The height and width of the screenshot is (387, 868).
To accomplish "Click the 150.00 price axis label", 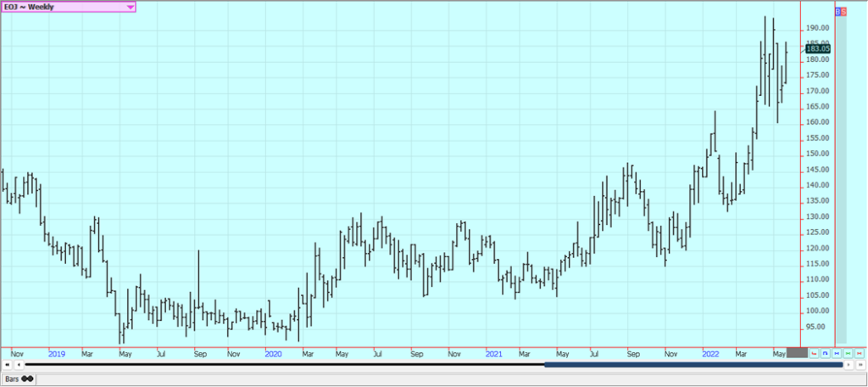I will pyautogui.click(x=817, y=154).
